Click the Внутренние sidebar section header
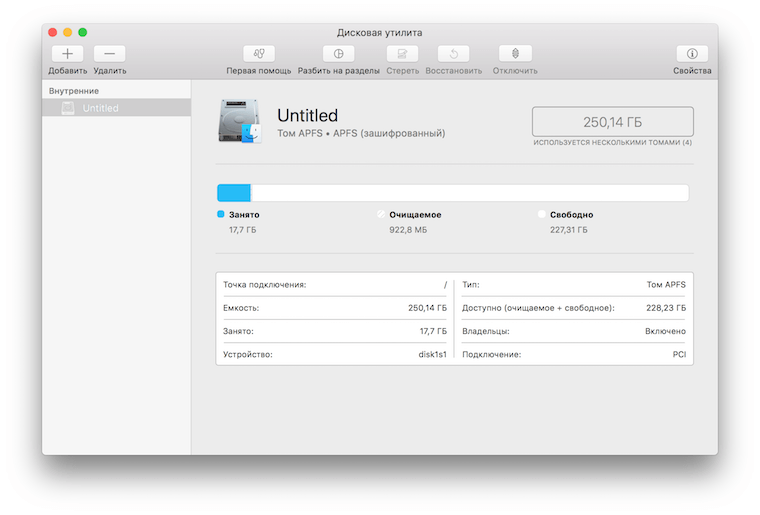Screen dimensions: 760x515 point(74,91)
